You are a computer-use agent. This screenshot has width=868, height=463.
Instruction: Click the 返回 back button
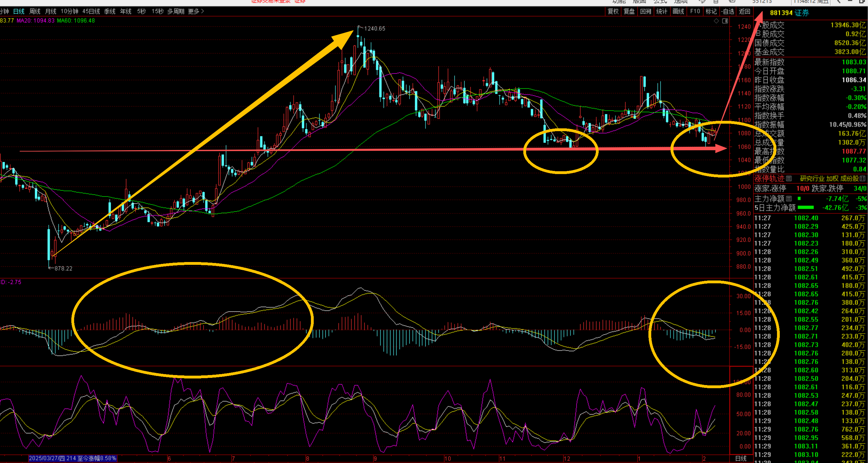coord(744,12)
